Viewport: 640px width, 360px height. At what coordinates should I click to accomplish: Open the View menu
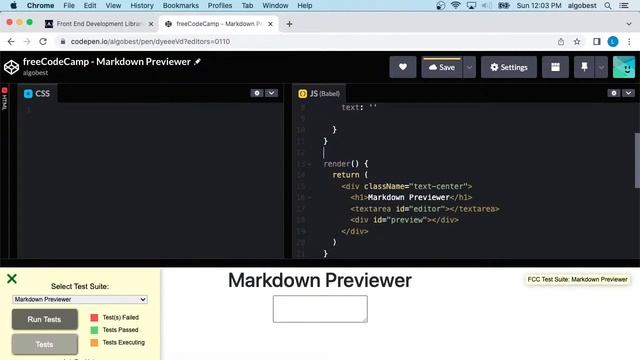click(113, 6)
